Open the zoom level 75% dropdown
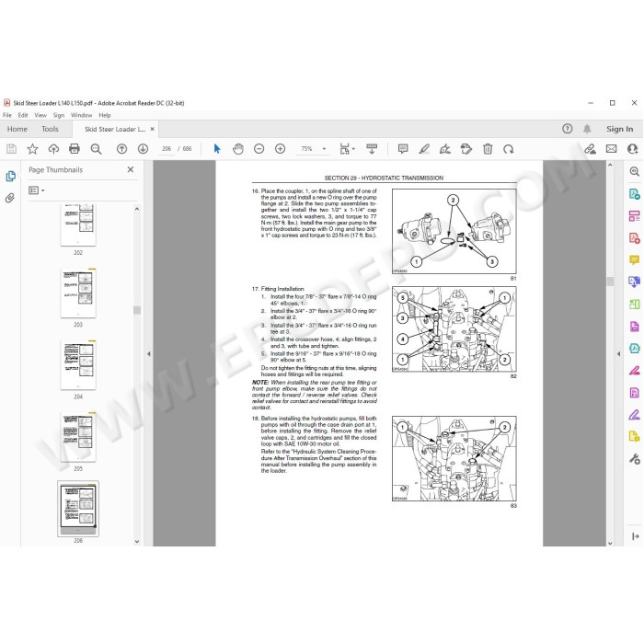This screenshot has height=644, width=644. pyautogui.click(x=324, y=149)
